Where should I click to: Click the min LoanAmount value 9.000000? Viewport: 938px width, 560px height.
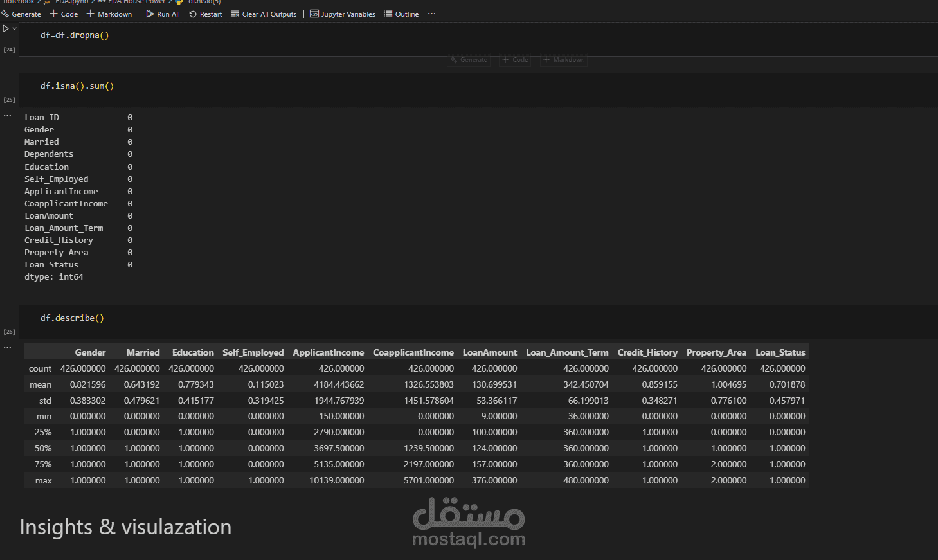point(499,417)
